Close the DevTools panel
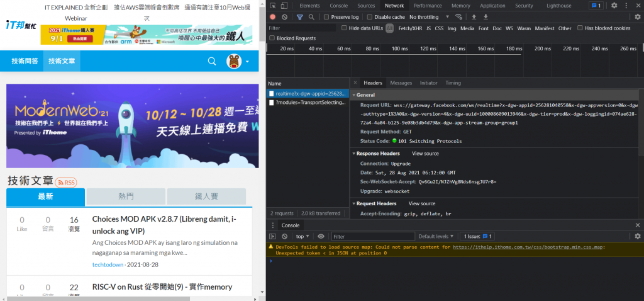Image resolution: width=644 pixels, height=301 pixels. 638,5
